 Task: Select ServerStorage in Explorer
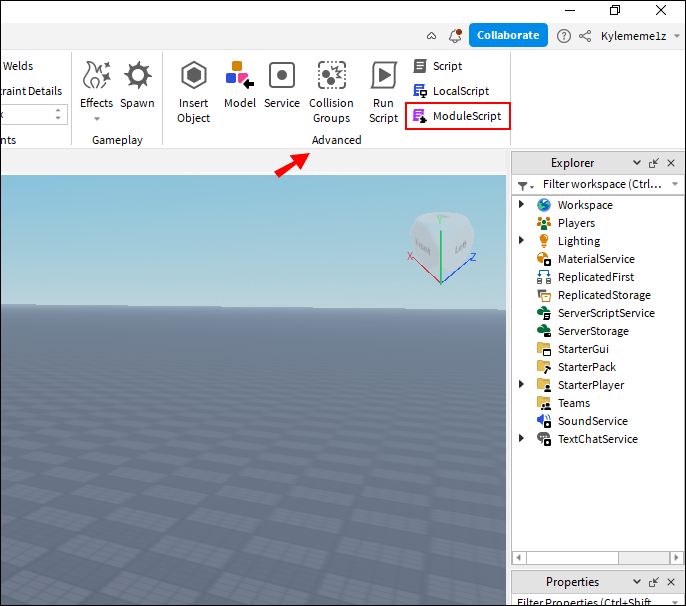(593, 331)
